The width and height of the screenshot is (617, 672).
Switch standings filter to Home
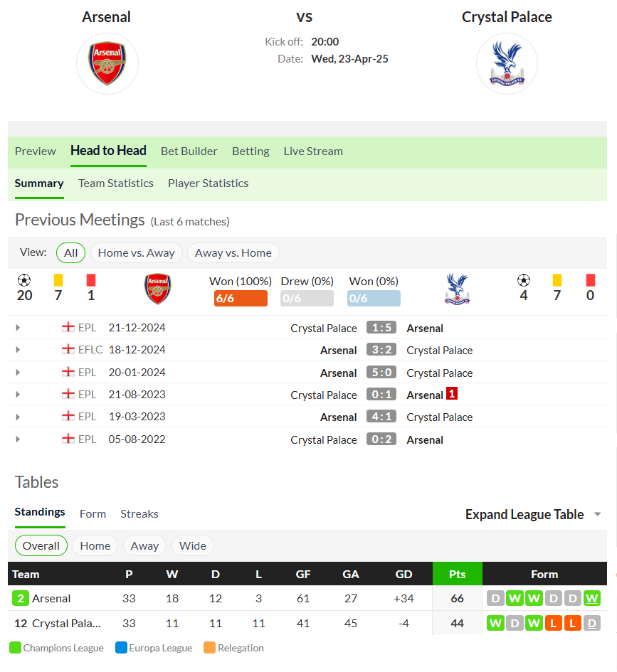pyautogui.click(x=95, y=545)
